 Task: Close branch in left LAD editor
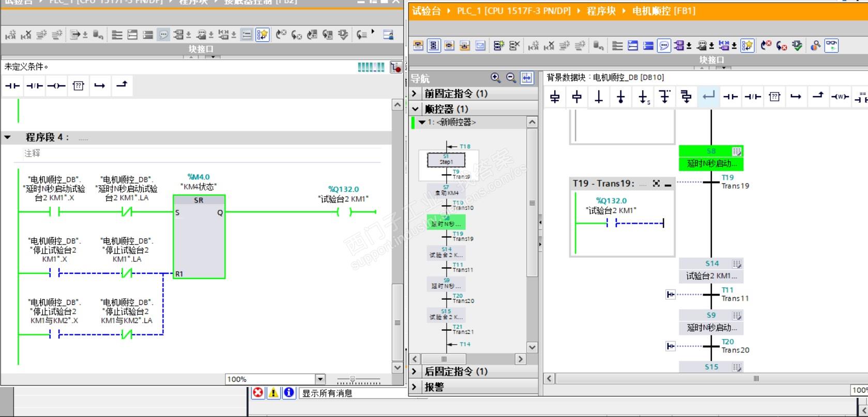[121, 86]
